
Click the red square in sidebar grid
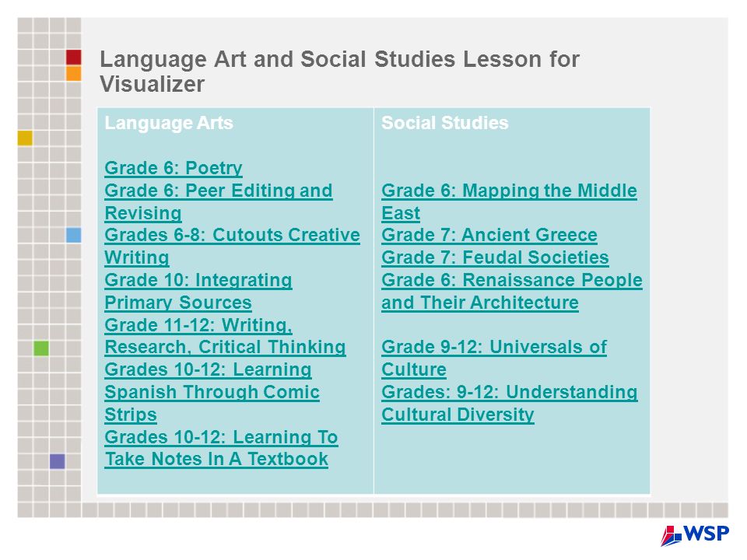tap(73, 57)
